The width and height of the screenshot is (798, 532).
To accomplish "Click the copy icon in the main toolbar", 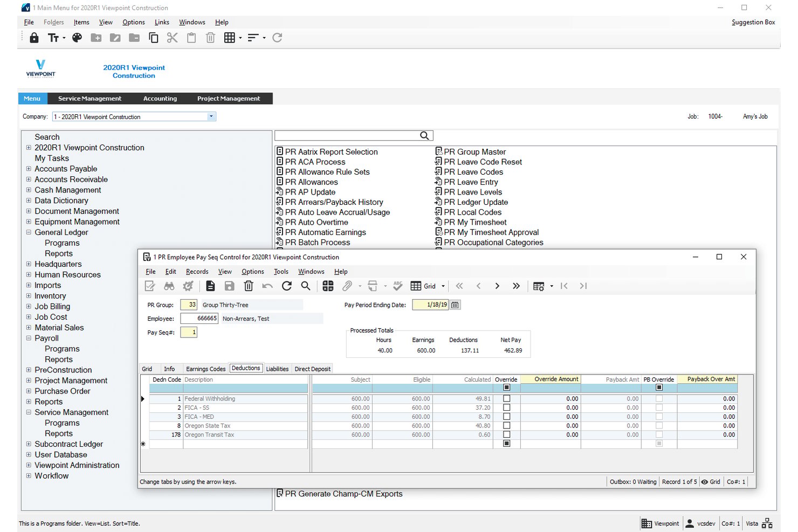I will click(153, 38).
